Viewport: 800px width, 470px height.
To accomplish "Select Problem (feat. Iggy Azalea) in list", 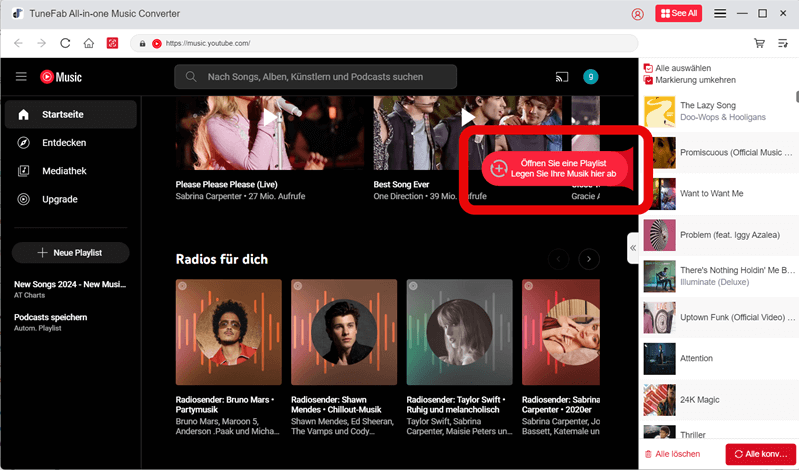I will (x=719, y=235).
